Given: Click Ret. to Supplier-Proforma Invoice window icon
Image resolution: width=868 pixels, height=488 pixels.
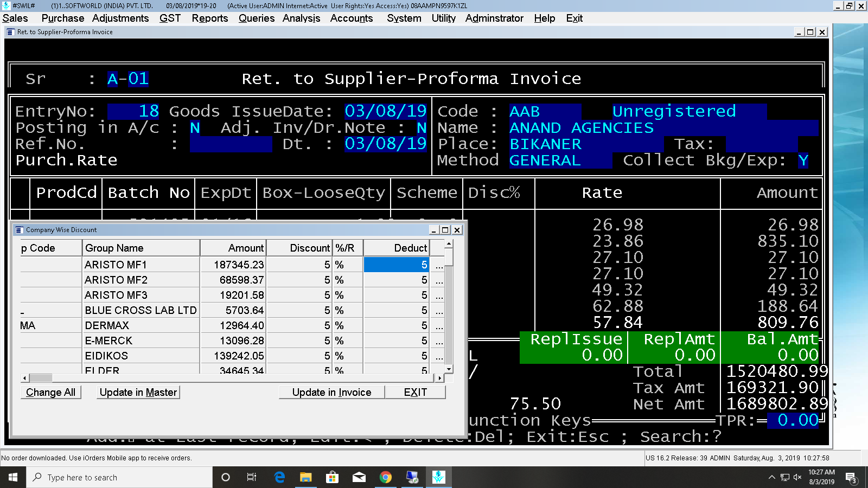Looking at the screenshot, I should (10, 32).
